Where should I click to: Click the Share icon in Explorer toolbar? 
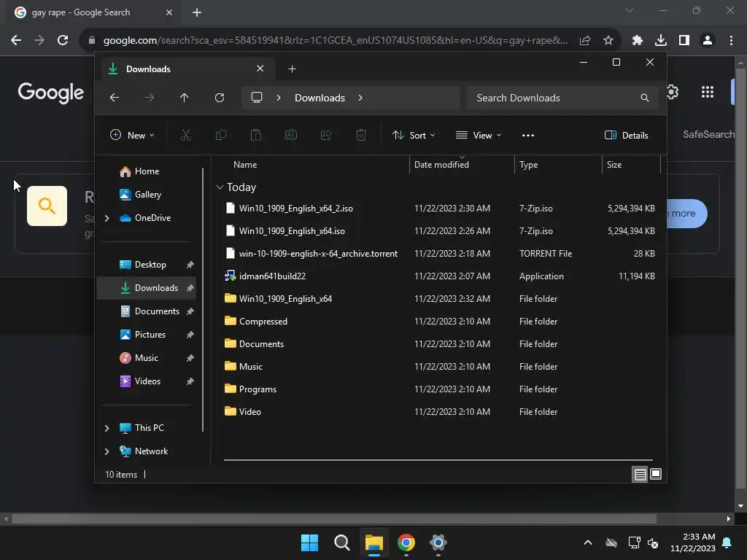click(x=326, y=135)
